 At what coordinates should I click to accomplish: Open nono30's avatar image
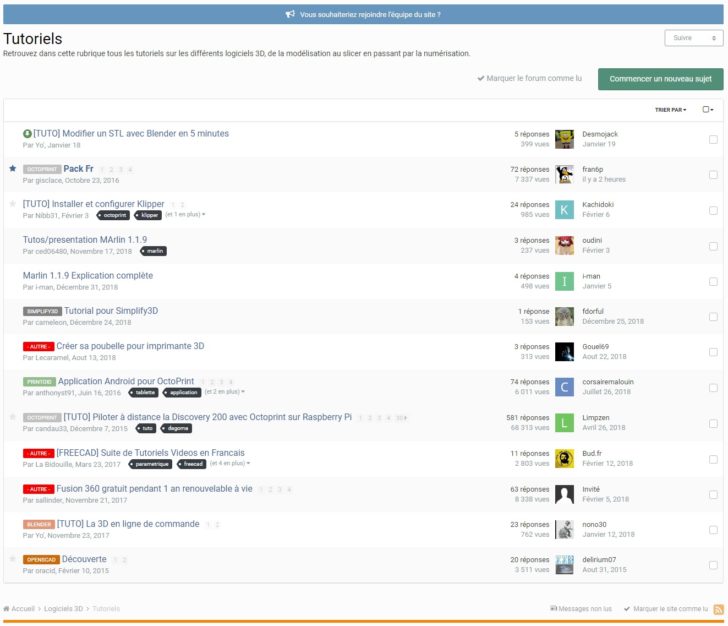564,530
